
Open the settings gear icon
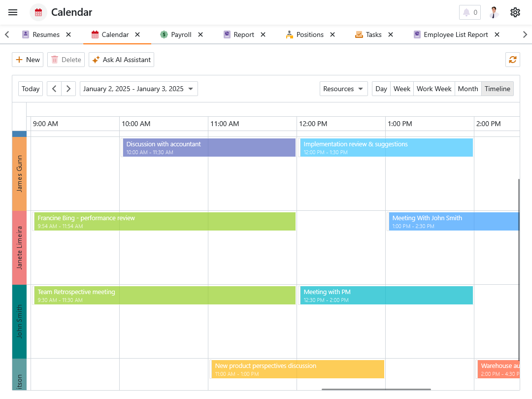[515, 12]
